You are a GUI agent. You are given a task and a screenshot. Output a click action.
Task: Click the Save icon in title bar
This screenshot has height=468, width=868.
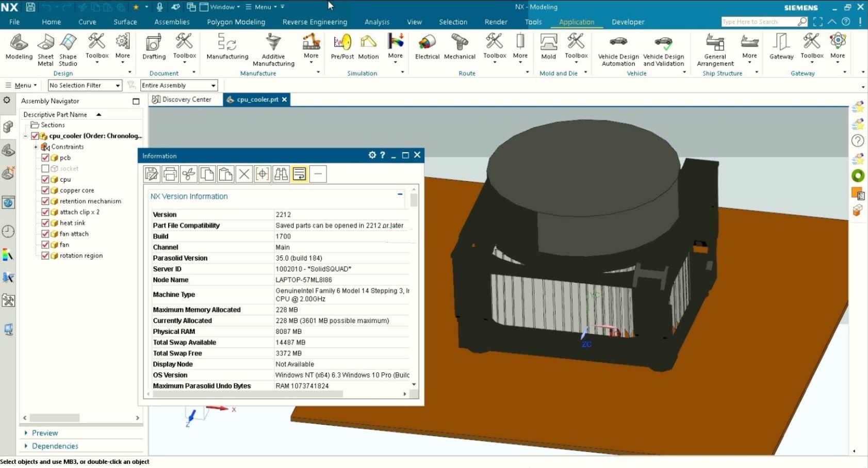pos(30,7)
